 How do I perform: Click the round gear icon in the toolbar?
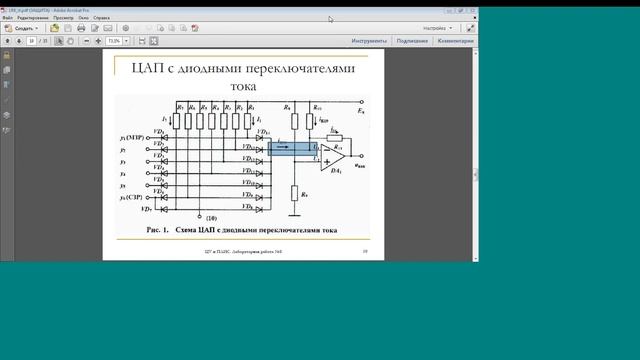tap(126, 28)
